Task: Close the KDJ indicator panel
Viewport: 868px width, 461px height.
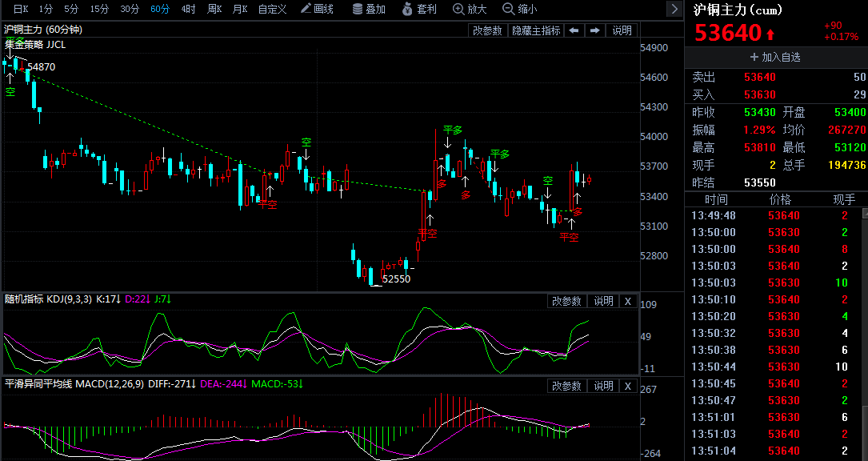Action: 628,301
